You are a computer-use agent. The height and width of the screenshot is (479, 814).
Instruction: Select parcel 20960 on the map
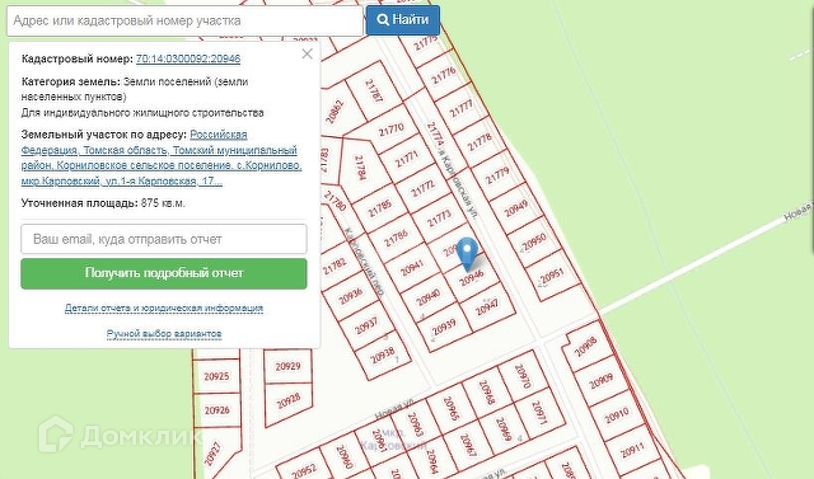(344, 458)
